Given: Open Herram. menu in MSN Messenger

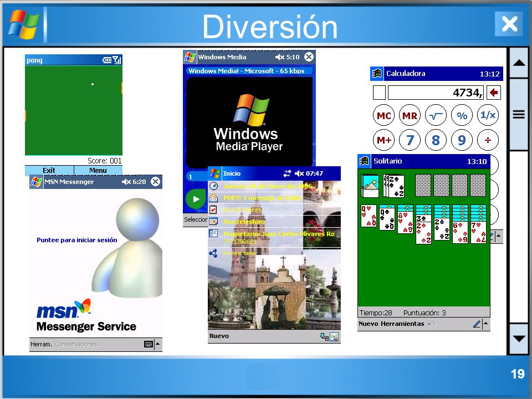Looking at the screenshot, I should [x=41, y=344].
